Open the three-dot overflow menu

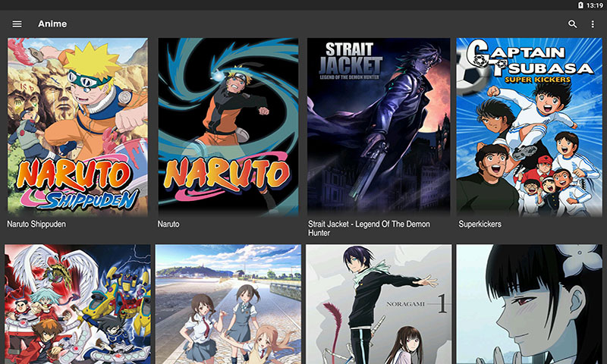pyautogui.click(x=593, y=24)
